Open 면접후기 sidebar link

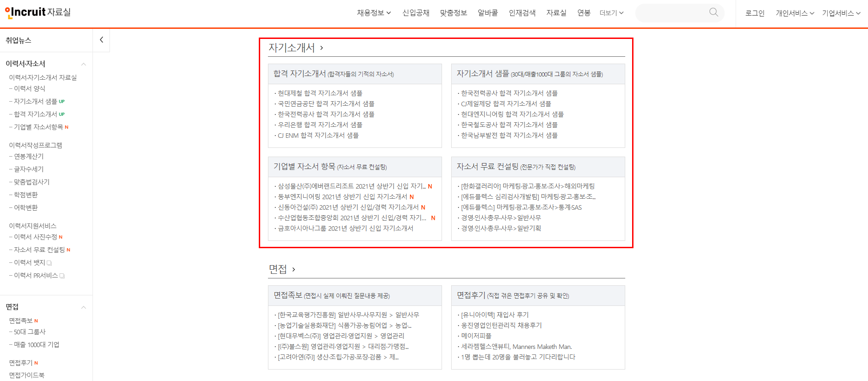[21, 363]
